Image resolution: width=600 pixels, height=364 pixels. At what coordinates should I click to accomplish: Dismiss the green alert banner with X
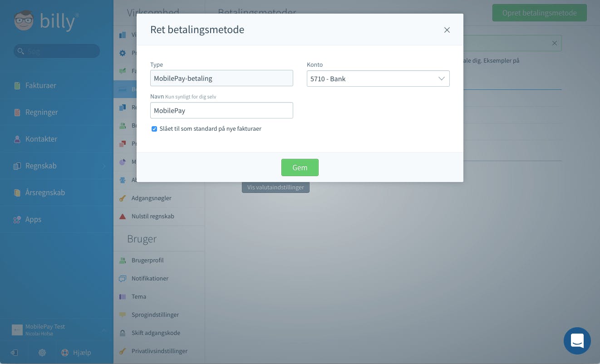point(554,43)
